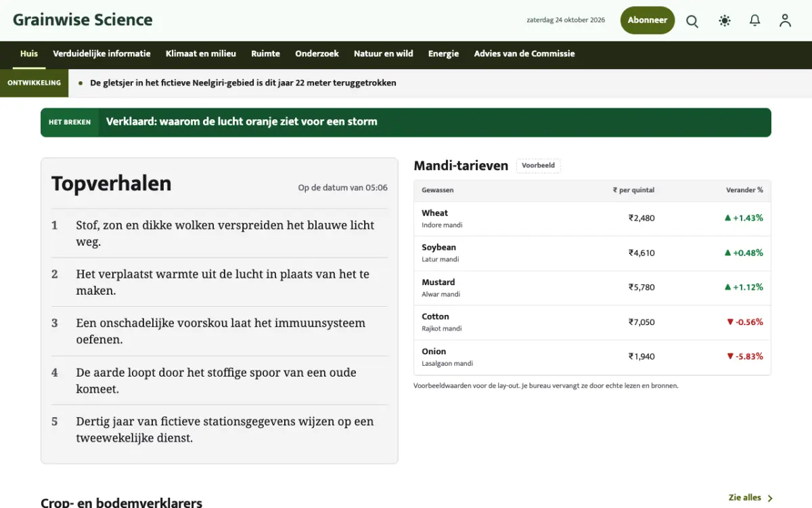Open the Energie section
Image resolution: width=812 pixels, height=508 pixels.
[443, 54]
